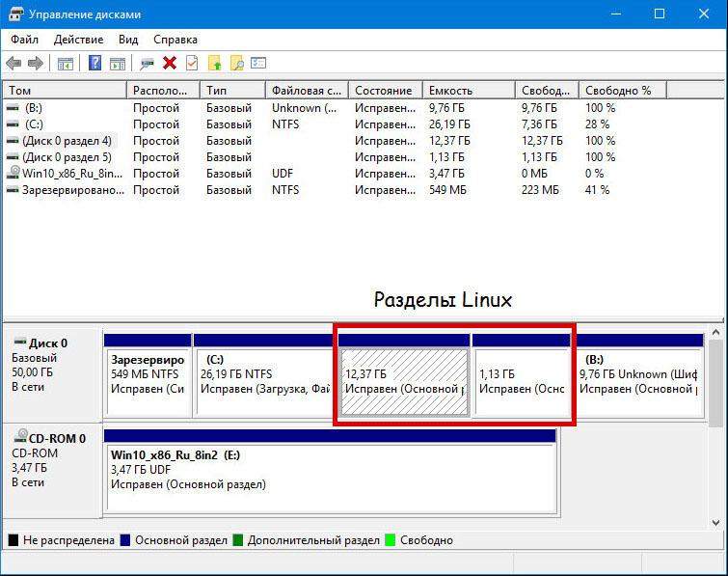Screen dimensions: 728x576
Task: Click the folder with magnifier icon
Action: pos(237,63)
